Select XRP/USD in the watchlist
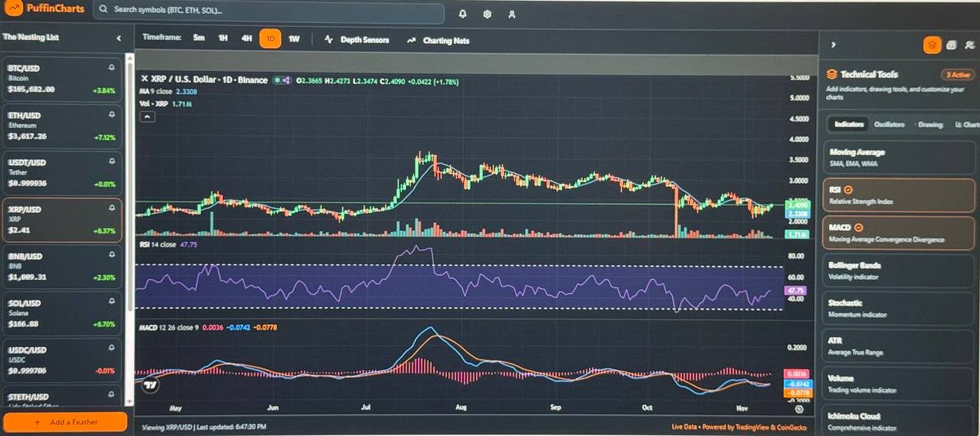 [63, 220]
